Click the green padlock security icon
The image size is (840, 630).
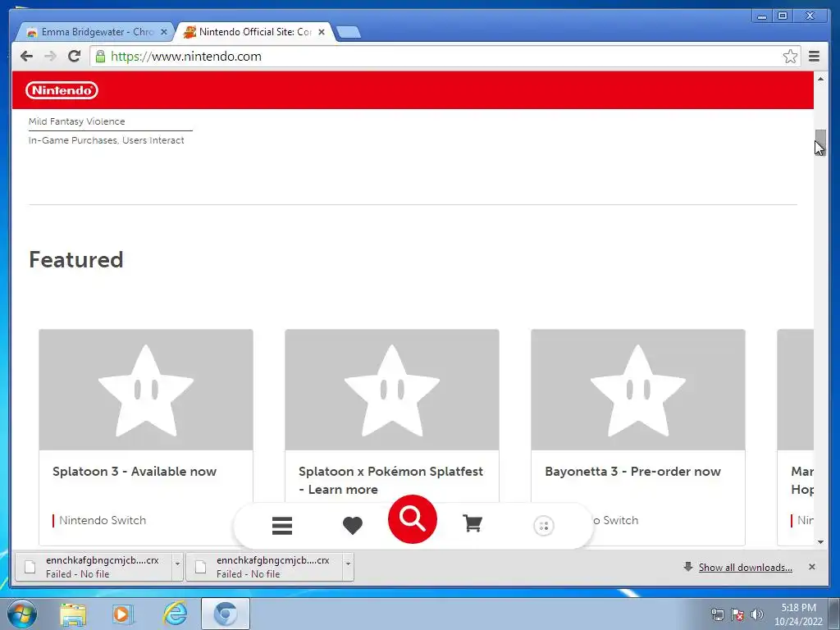tap(100, 57)
